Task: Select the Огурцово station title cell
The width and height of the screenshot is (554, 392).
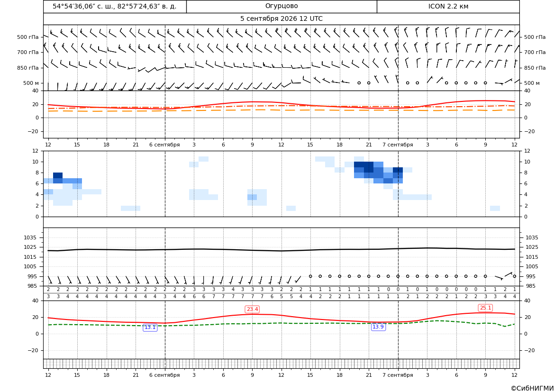Action: tap(282, 6)
